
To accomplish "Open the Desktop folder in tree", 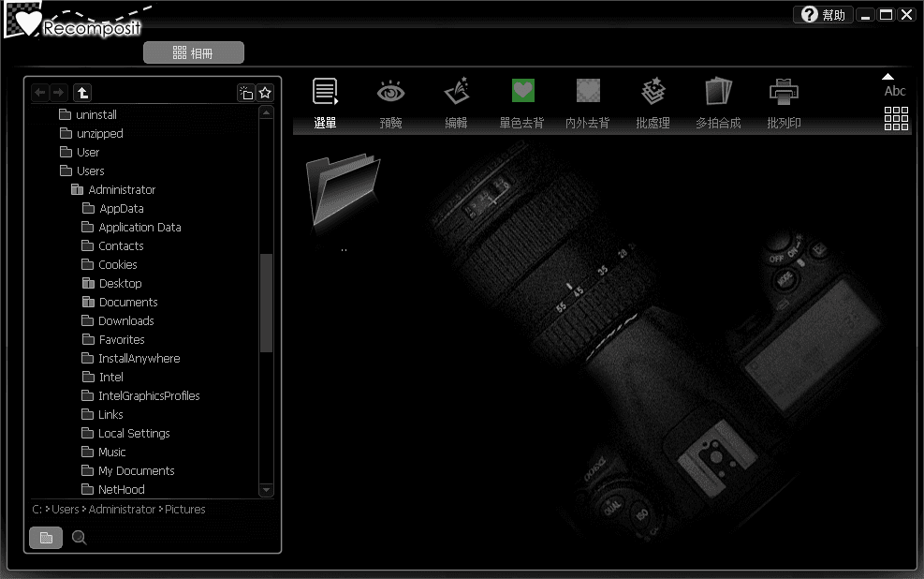I will coord(120,284).
